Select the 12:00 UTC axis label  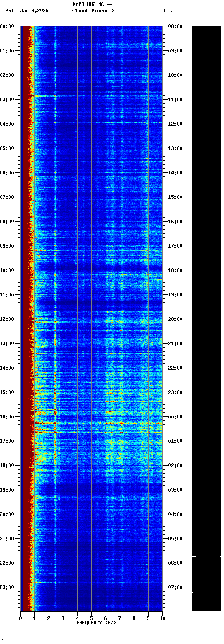pyautogui.click(x=175, y=124)
